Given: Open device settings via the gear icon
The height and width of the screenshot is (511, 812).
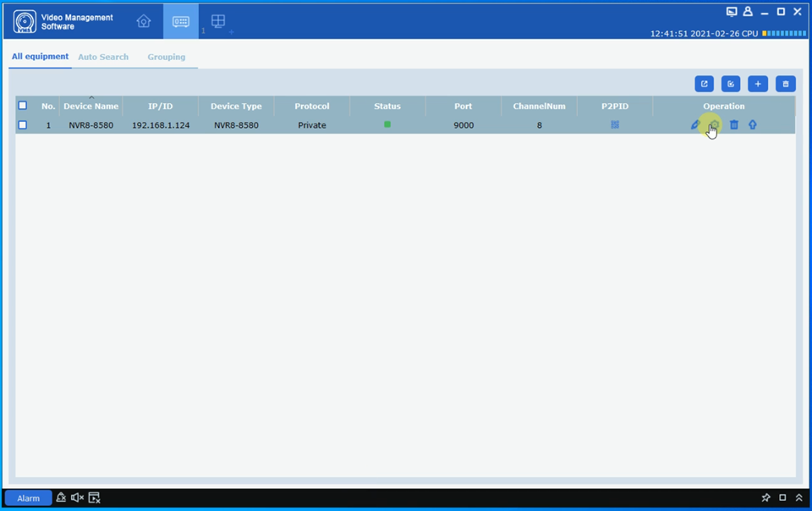Looking at the screenshot, I should pos(713,124).
